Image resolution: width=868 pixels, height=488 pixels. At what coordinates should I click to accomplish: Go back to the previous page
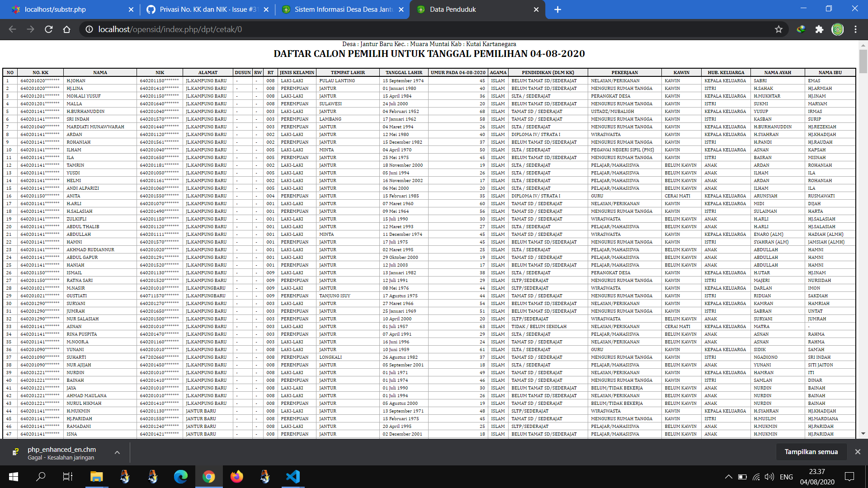(x=12, y=29)
